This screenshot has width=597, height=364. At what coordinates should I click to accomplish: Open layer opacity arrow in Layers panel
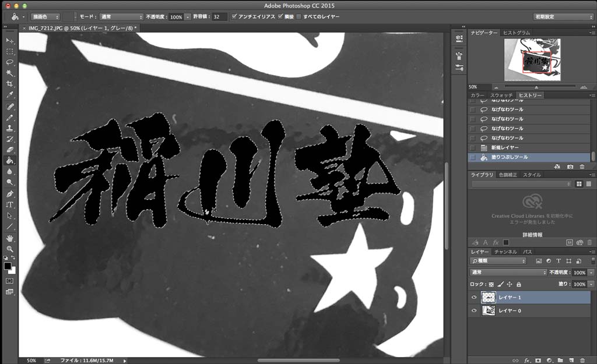click(591, 273)
